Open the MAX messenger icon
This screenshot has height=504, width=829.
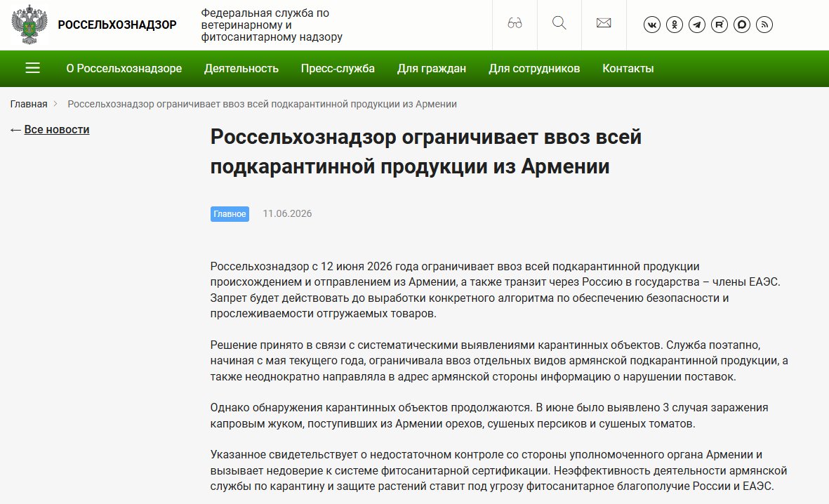742,25
